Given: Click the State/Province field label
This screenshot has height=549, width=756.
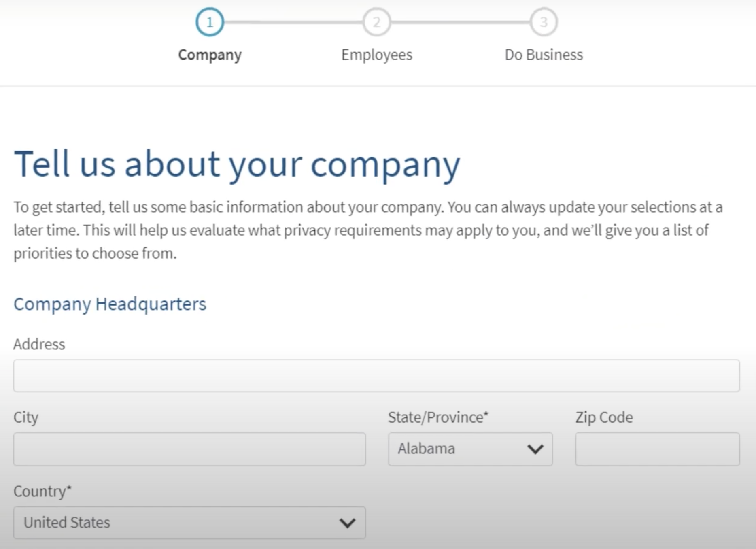Looking at the screenshot, I should (438, 417).
